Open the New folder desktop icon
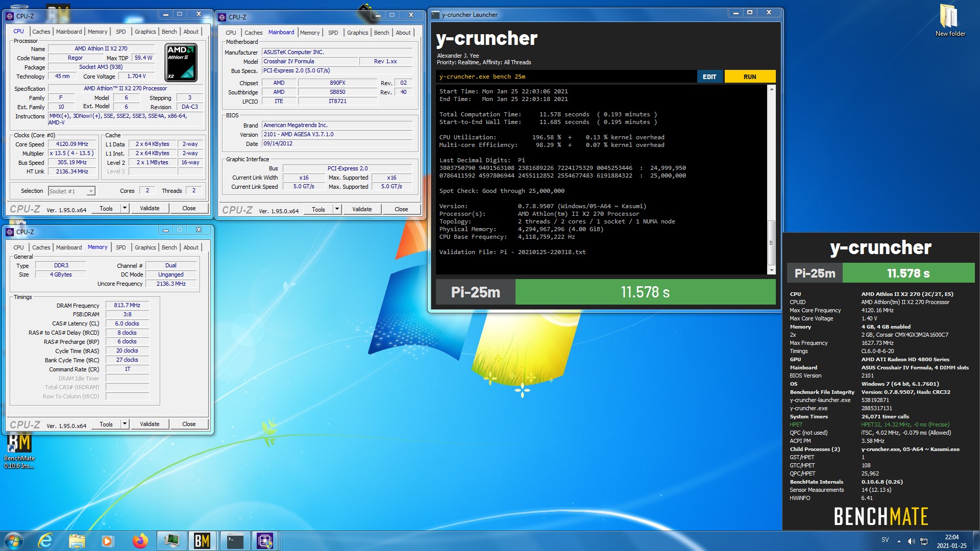 tap(950, 20)
